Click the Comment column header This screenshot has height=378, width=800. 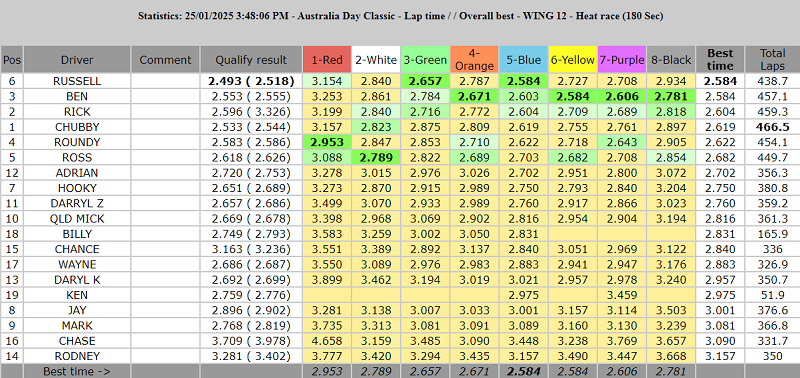click(x=165, y=60)
